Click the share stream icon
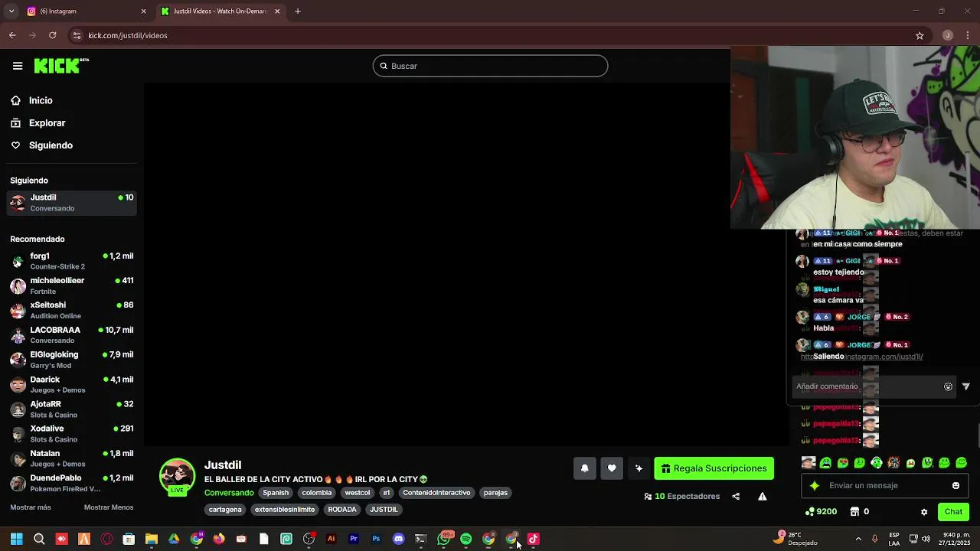Viewport: 980px width, 551px height. click(736, 497)
